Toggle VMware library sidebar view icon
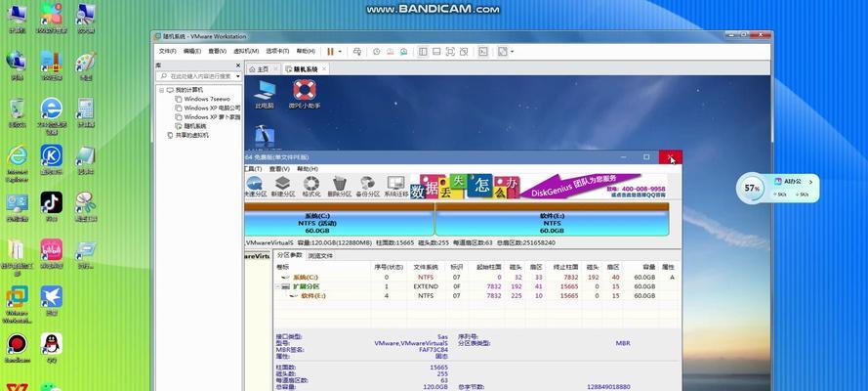 click(423, 52)
